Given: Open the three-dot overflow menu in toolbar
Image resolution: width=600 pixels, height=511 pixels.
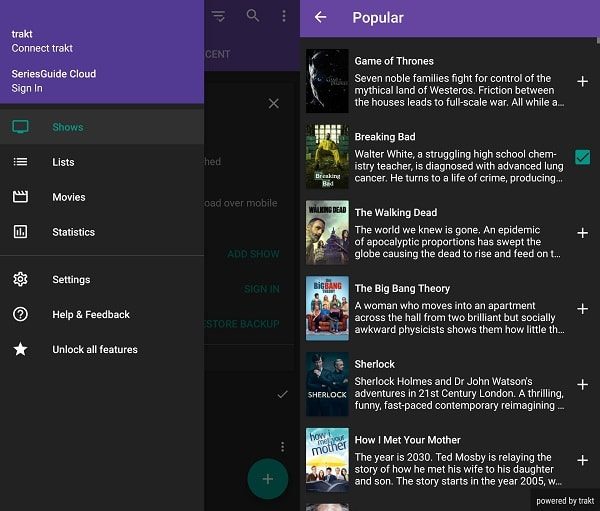Looking at the screenshot, I should 284,16.
